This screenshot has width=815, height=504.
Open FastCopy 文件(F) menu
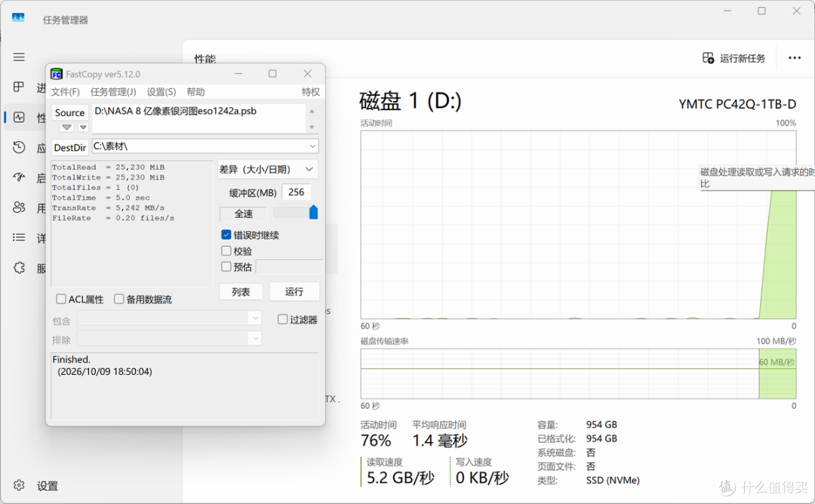click(66, 92)
